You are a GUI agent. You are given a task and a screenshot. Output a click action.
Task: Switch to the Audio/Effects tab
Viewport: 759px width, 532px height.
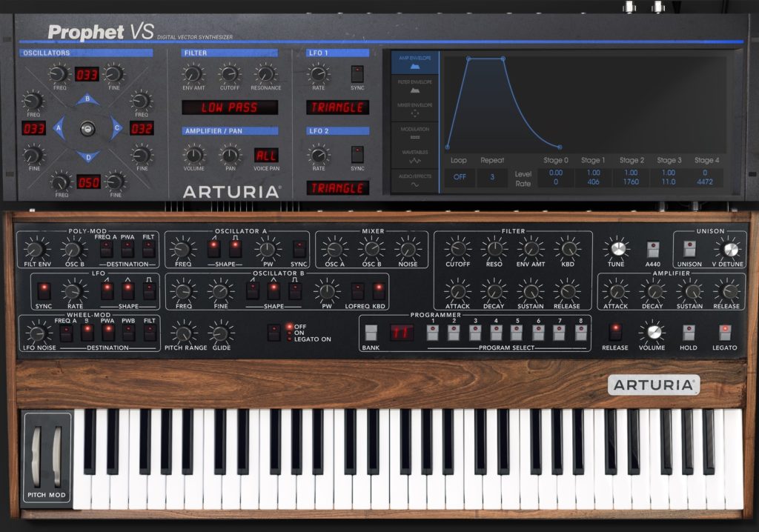415,180
